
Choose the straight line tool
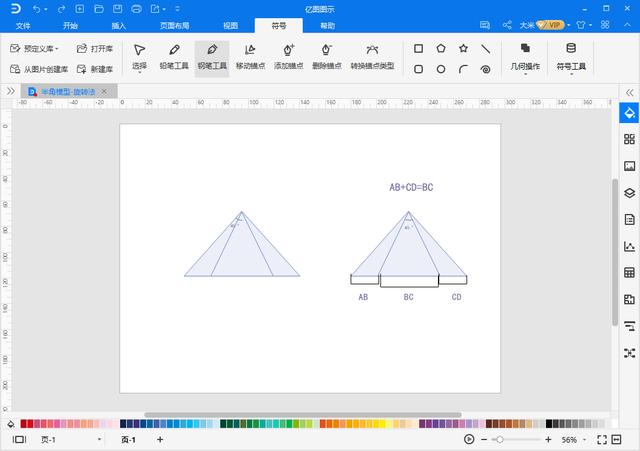click(x=485, y=49)
